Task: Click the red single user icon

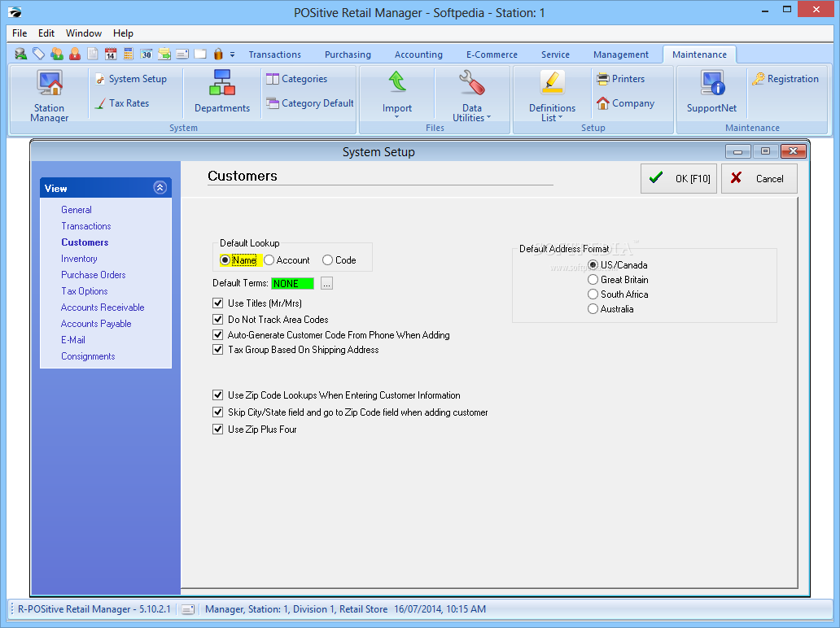Action: (x=74, y=54)
